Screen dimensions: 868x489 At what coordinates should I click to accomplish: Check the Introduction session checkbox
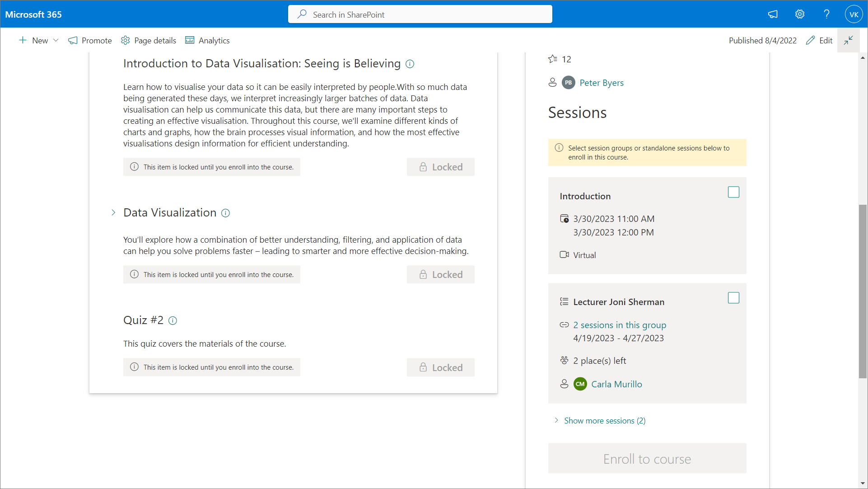733,192
